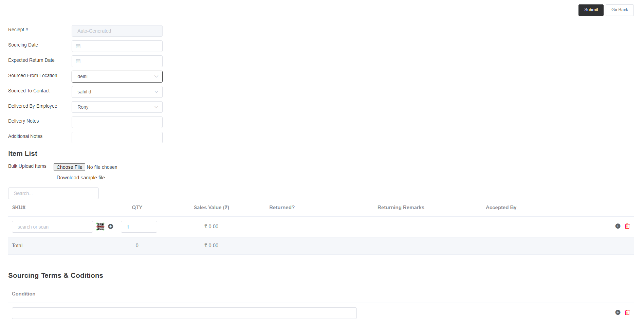Click inside the Additional Notes field

pos(117,137)
